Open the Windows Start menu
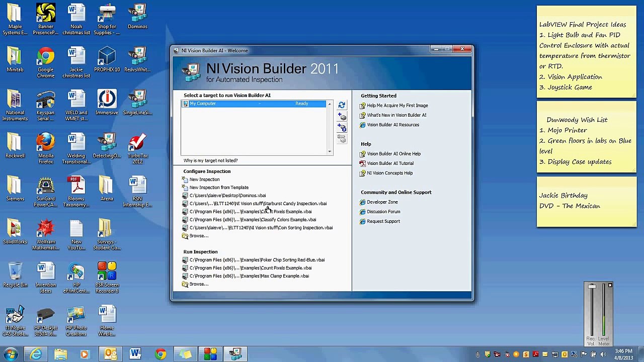Viewport: 644px width, 362px height. tap(11, 354)
